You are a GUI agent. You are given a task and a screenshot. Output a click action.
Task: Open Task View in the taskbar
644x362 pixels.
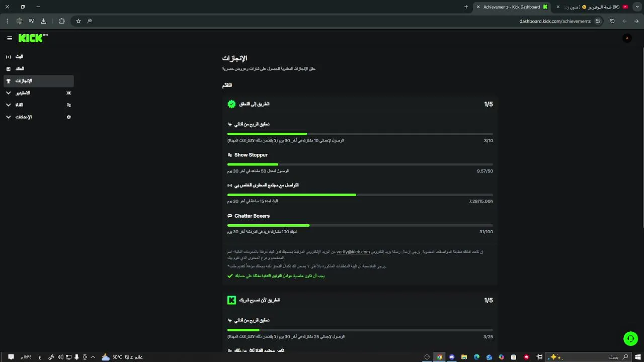point(539,357)
